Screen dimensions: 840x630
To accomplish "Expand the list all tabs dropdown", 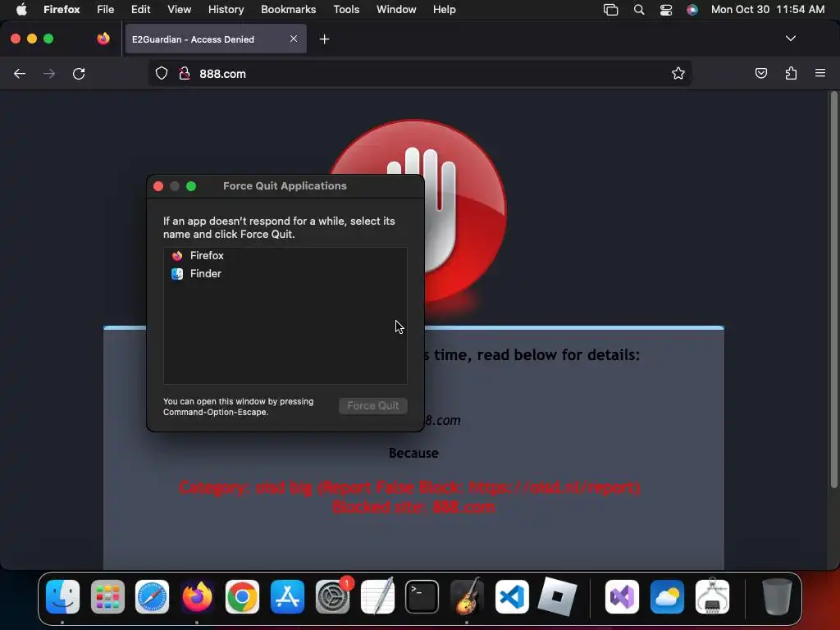I will click(790, 39).
